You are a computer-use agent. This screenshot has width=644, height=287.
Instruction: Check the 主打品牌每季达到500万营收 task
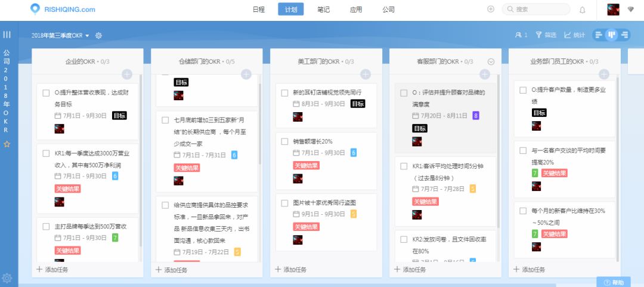click(x=46, y=227)
